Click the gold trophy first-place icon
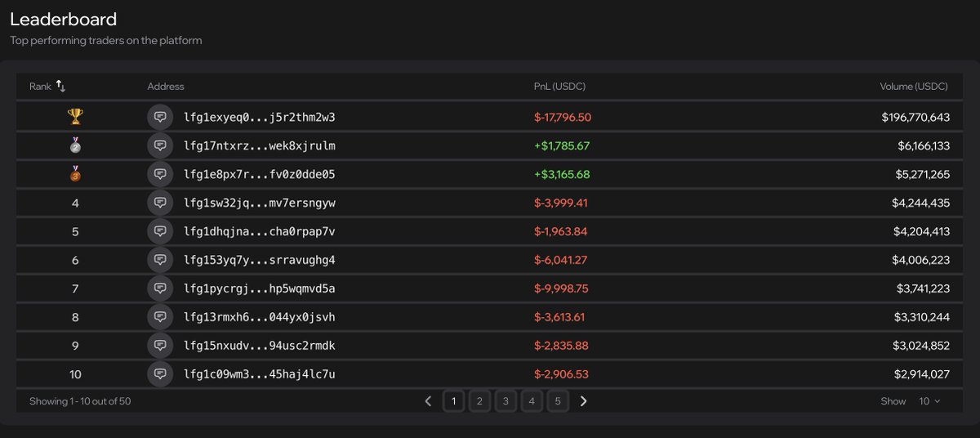This screenshot has height=438, width=980. point(75,117)
